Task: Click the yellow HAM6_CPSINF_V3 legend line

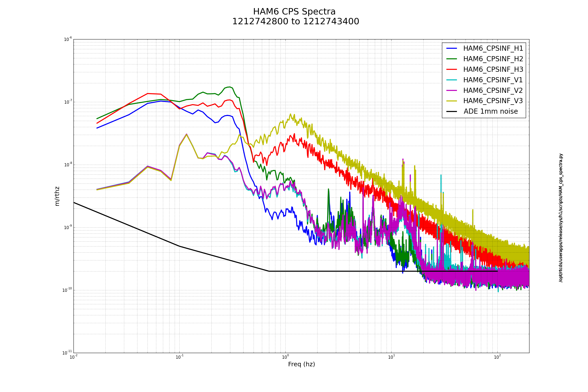Action: [x=452, y=101]
